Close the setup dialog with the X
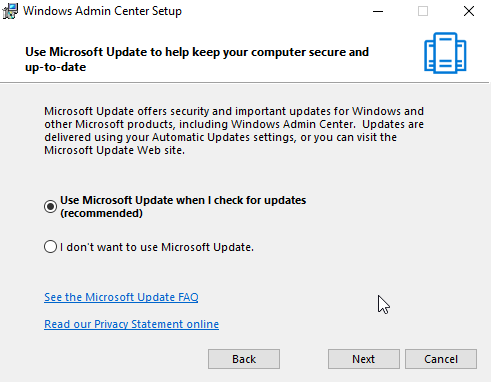Screen dimensions: 491x382 (469, 11)
